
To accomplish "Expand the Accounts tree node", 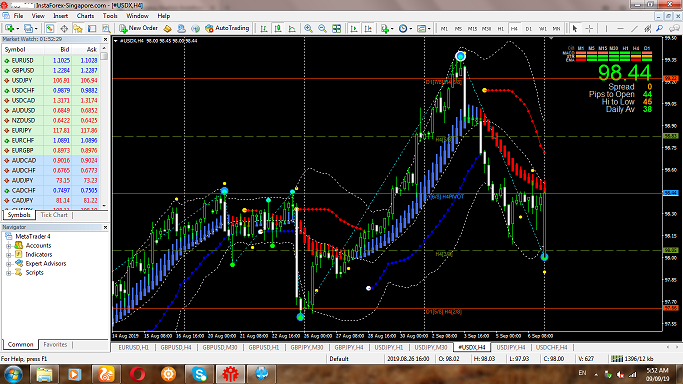I will point(8,246).
